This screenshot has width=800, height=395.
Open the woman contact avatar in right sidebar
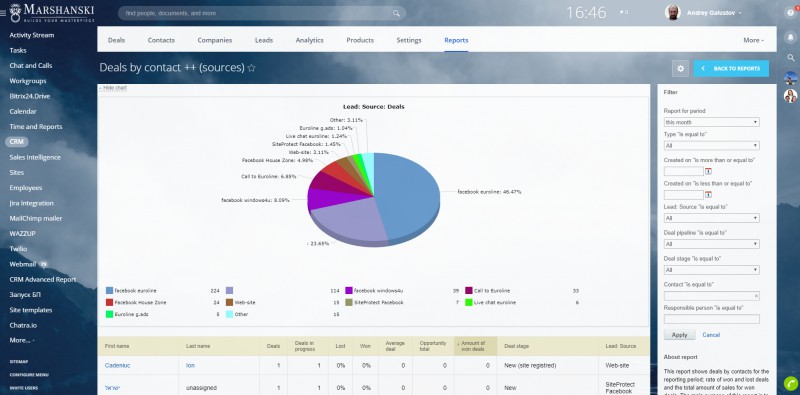(790, 96)
